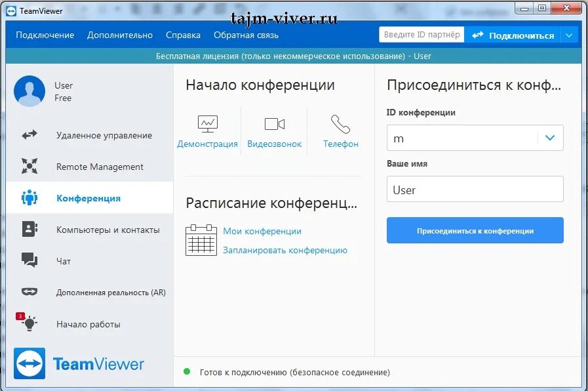Click the Подключиться button

point(512,35)
